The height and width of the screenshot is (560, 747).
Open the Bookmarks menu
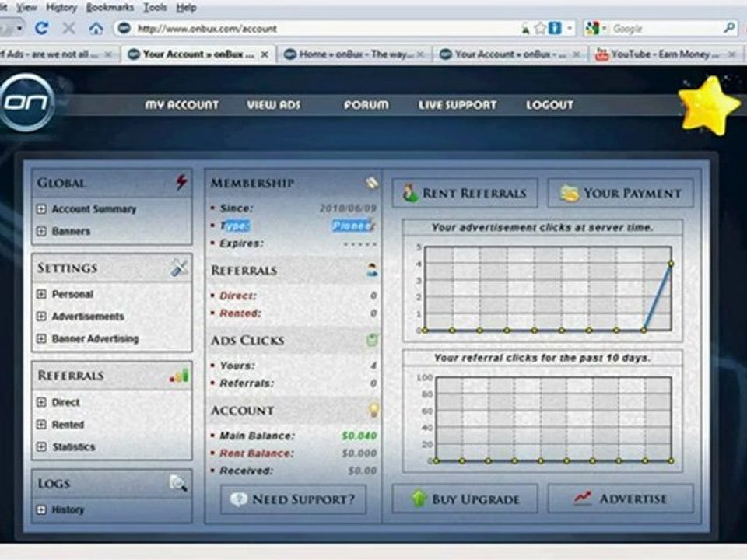[x=110, y=8]
